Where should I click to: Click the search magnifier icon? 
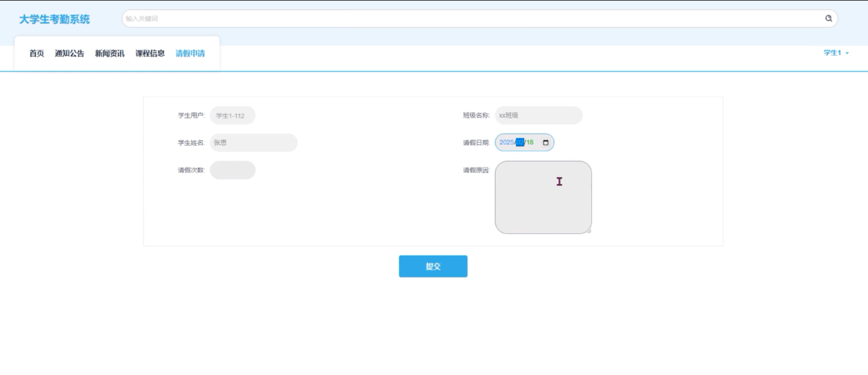(x=828, y=18)
